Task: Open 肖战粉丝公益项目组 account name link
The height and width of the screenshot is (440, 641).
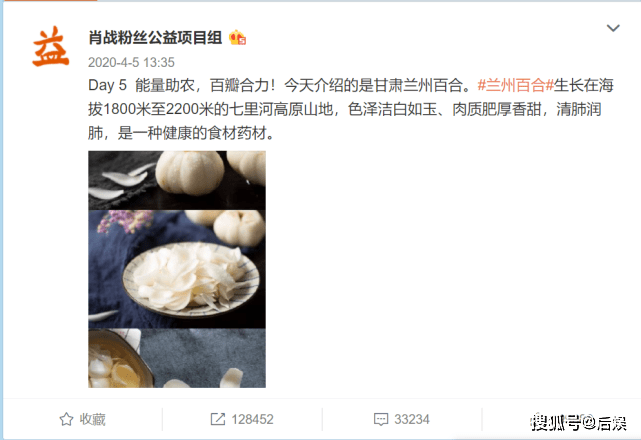Action: (155, 38)
